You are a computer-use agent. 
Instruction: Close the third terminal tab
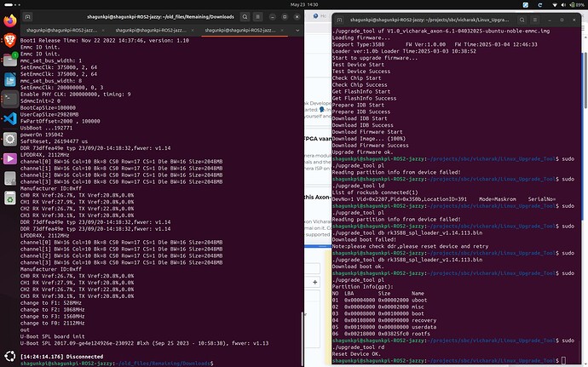(282, 31)
